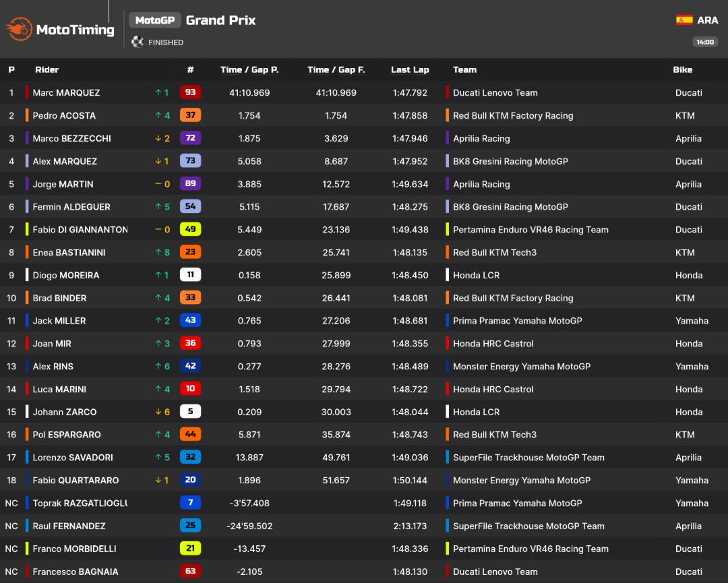Click Alex Marquez's gap 8.687
728x583 pixels.
(x=336, y=162)
